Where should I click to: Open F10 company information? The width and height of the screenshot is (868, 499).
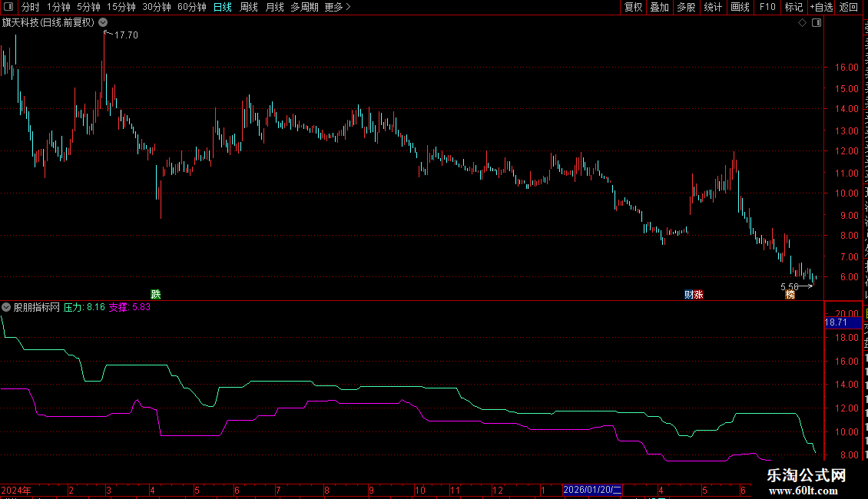click(x=767, y=7)
